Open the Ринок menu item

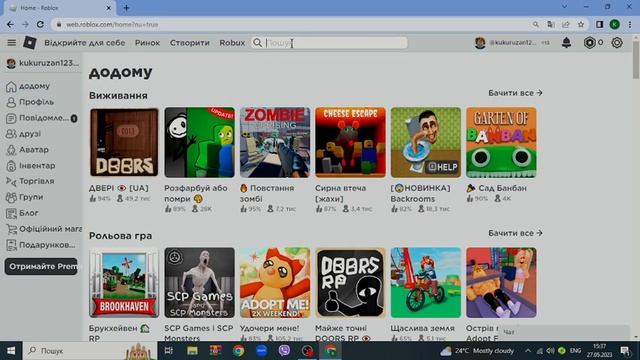click(x=147, y=43)
